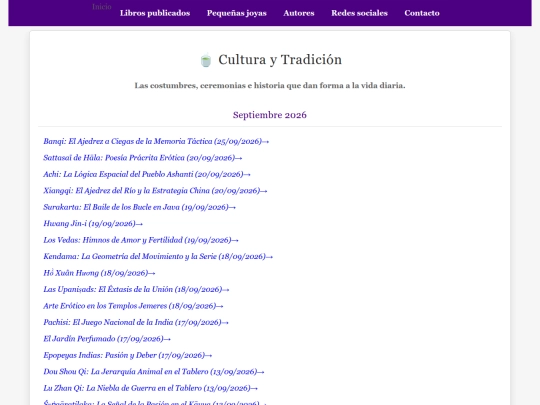Select Redes sociales in the navigation
This screenshot has width=540, height=405.
coord(359,13)
